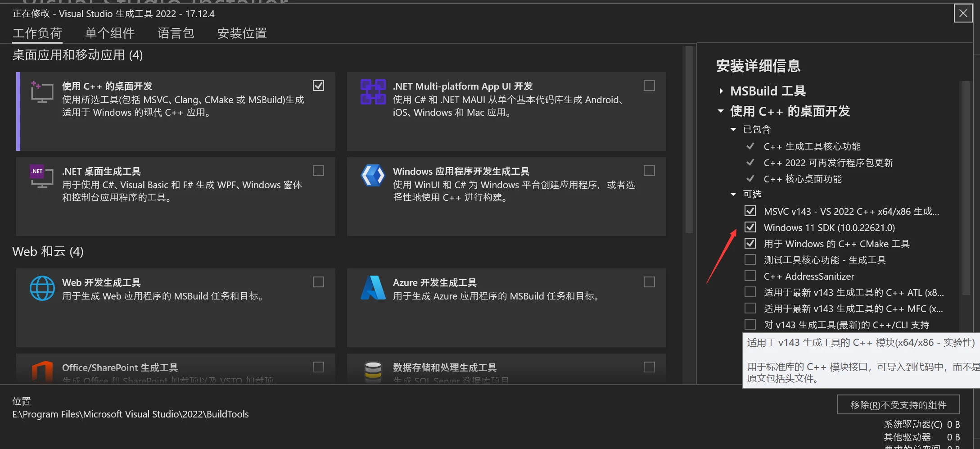Uncheck MSVC v143 build tools option

click(750, 211)
